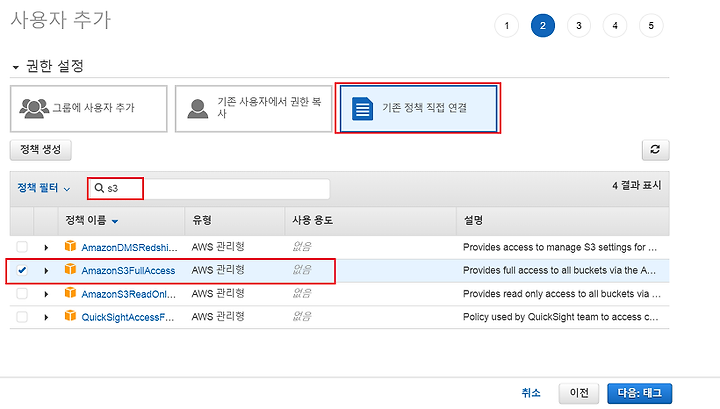Select 기존 정책 직접 연결 option

point(418,109)
